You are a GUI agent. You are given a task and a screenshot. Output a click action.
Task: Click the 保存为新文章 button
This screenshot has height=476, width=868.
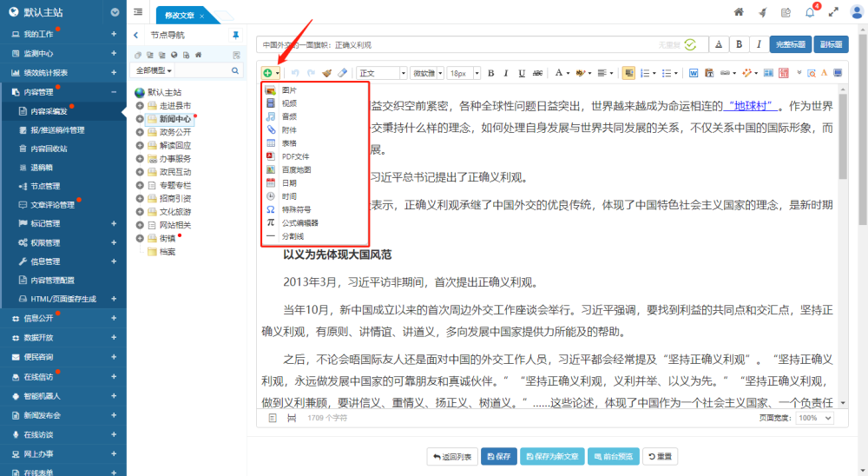point(552,456)
